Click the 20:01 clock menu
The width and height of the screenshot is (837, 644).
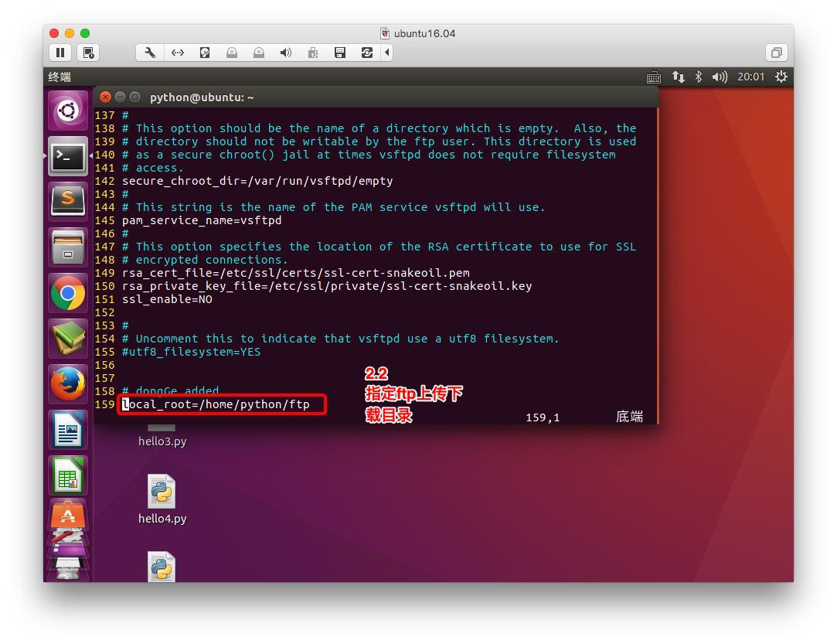point(750,77)
